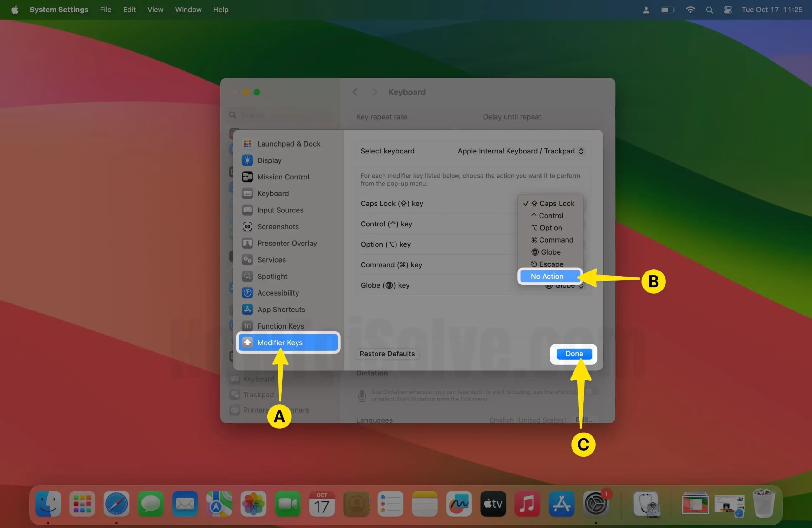Select Input Sources in the sidebar

[x=280, y=210]
